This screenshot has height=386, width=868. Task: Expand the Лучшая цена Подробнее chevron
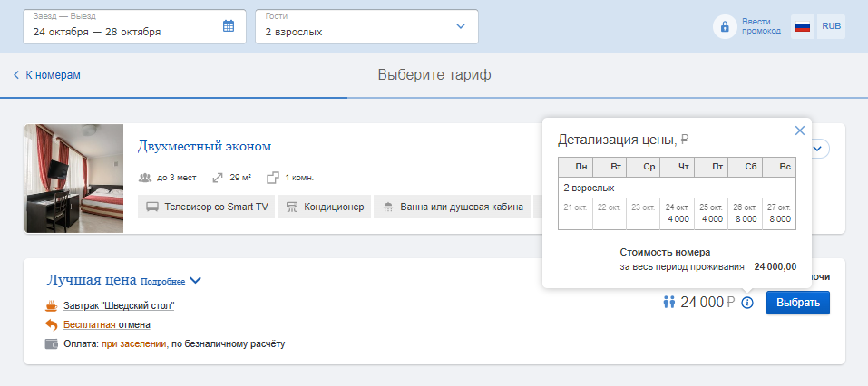[195, 280]
